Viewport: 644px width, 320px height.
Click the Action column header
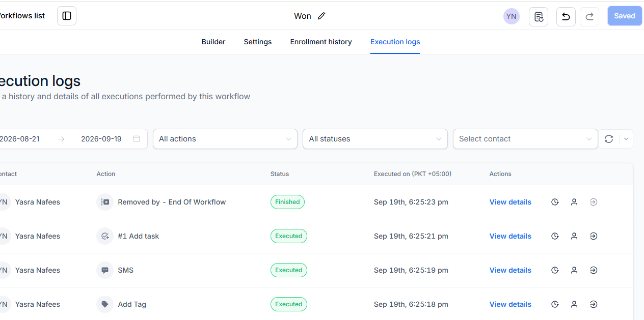[106, 174]
